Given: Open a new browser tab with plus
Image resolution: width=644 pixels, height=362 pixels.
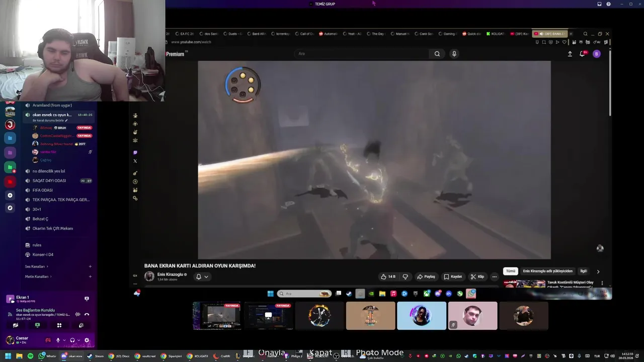Looking at the screenshot, I should pyautogui.click(x=571, y=34).
